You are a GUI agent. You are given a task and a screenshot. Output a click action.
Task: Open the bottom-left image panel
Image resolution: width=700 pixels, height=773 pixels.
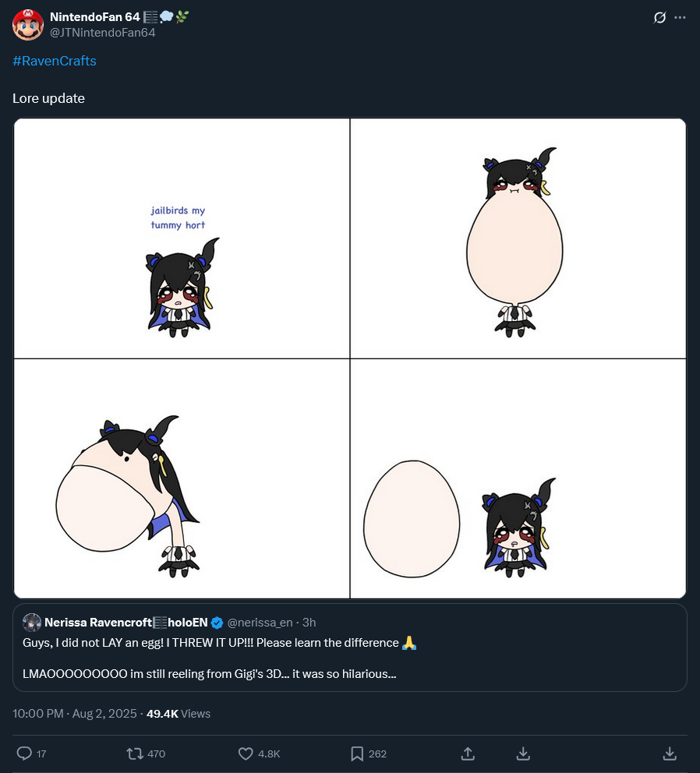pos(182,478)
